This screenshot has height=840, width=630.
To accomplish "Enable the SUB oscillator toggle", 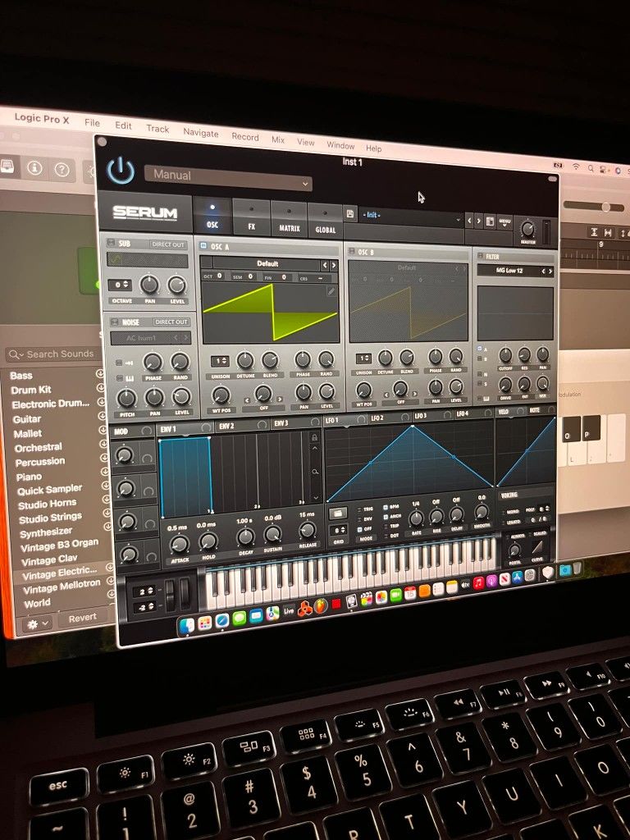I will pos(112,244).
